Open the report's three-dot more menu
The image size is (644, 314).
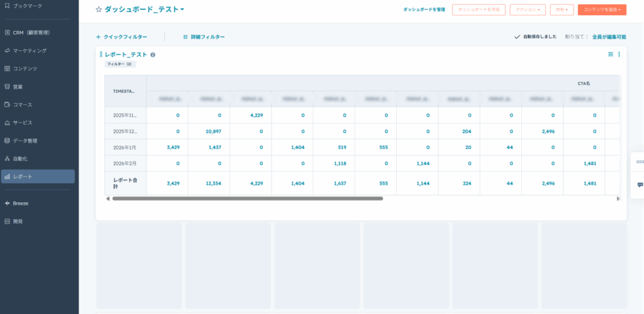pyautogui.click(x=619, y=55)
